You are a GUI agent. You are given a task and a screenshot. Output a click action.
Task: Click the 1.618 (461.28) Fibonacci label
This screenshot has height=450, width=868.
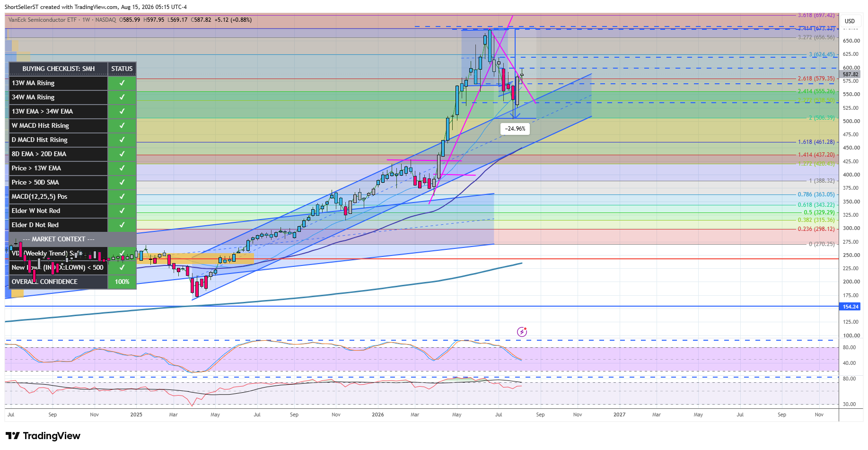point(816,142)
